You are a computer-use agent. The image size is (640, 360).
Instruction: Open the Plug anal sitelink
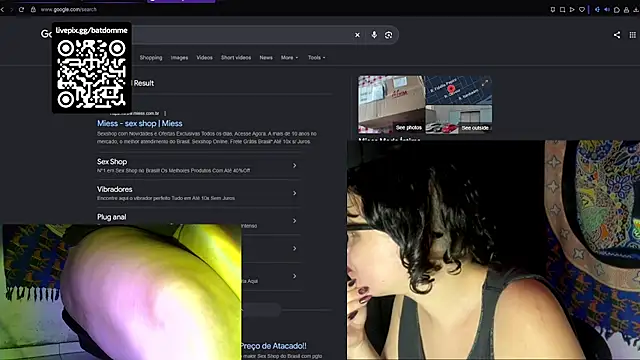111,217
